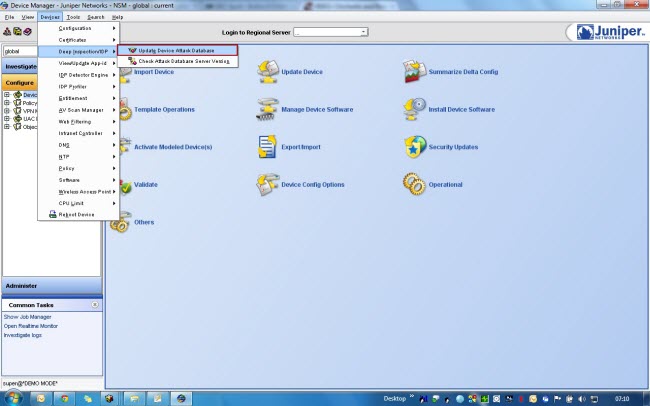
Task: Click the Device Config Options icon
Action: click(x=268, y=185)
